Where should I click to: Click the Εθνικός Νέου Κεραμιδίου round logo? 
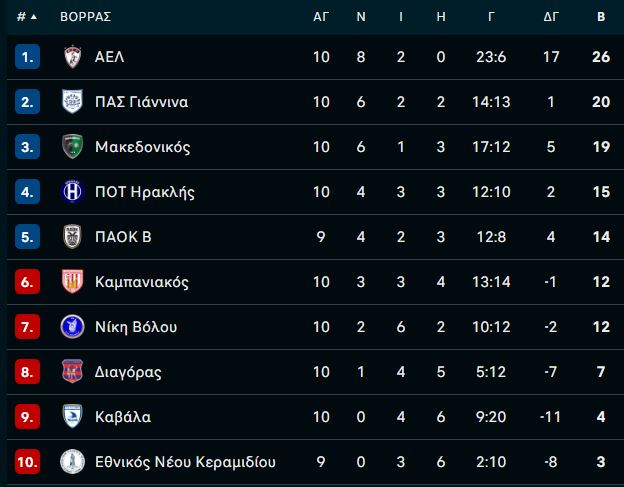72,461
